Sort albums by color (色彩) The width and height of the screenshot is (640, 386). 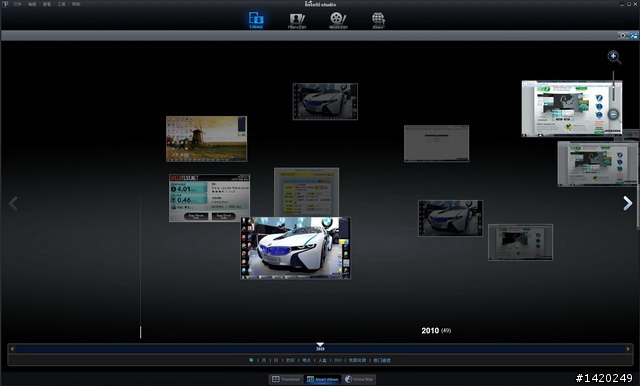coord(290,360)
